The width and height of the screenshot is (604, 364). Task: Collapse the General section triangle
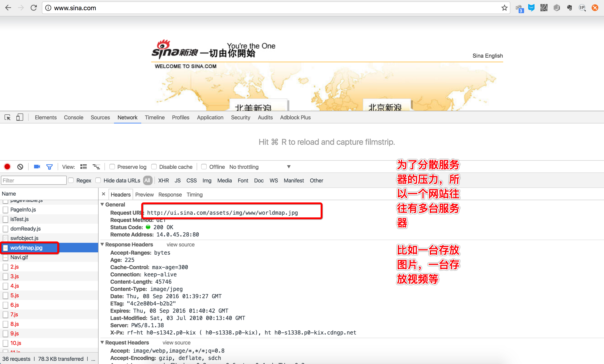pos(102,204)
